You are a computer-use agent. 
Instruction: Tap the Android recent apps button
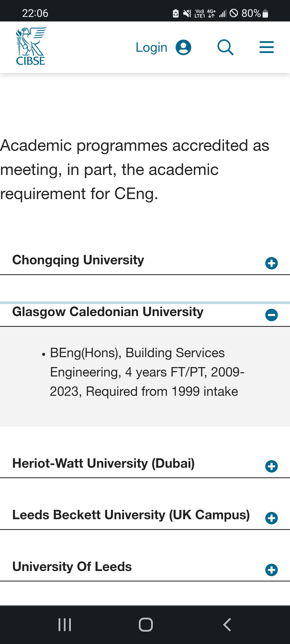[65, 625]
